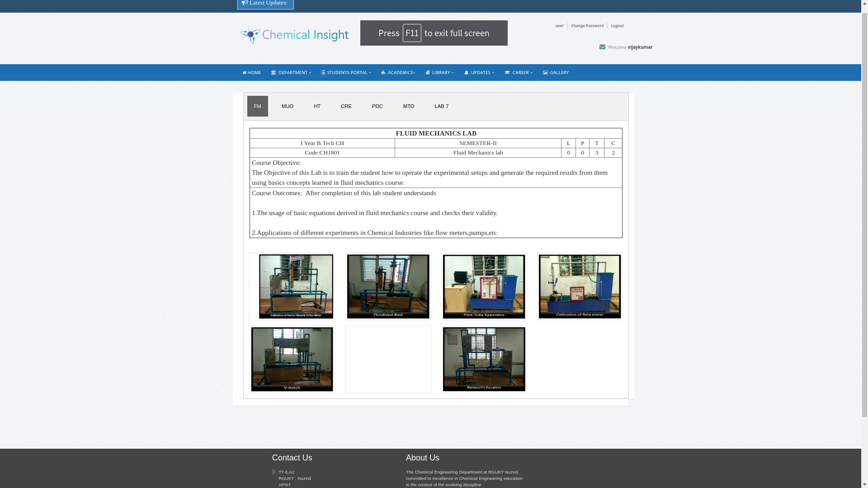Click the Logout link
The width and height of the screenshot is (868, 488).
click(x=617, y=26)
